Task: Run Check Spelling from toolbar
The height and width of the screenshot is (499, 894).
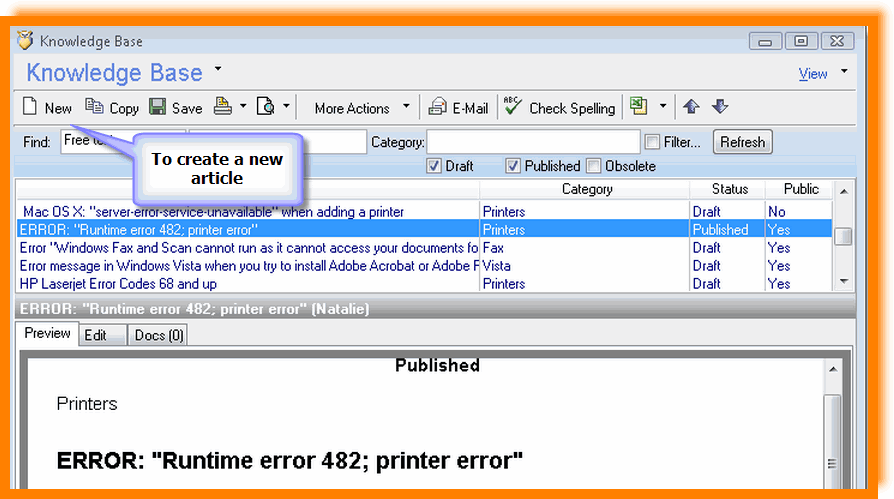Action: (x=513, y=107)
